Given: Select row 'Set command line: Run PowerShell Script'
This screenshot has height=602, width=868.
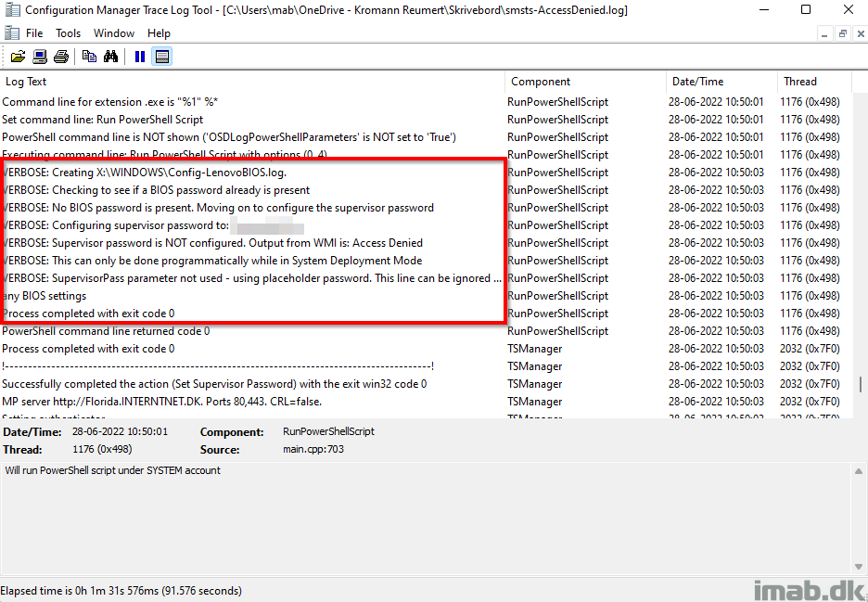Looking at the screenshot, I should (x=426, y=120).
